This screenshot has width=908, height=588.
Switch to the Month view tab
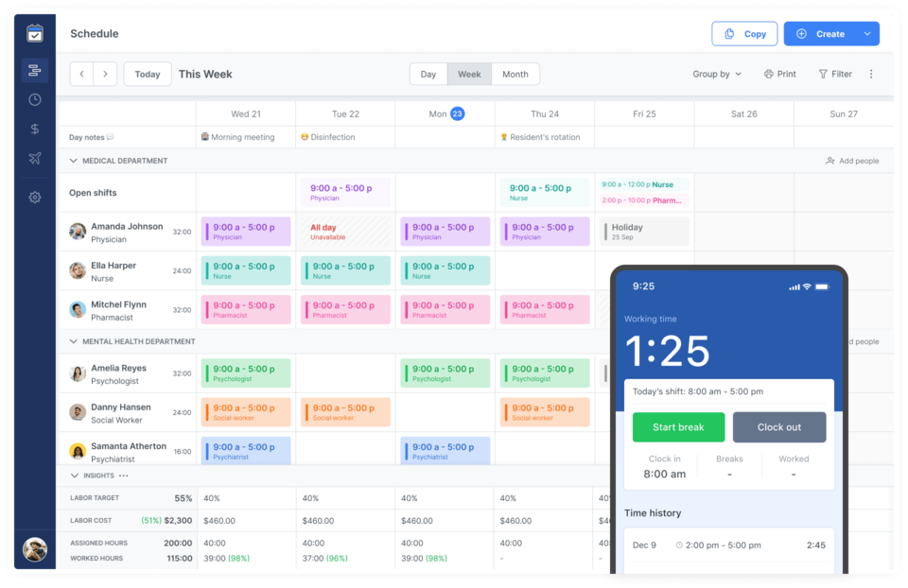click(x=515, y=74)
